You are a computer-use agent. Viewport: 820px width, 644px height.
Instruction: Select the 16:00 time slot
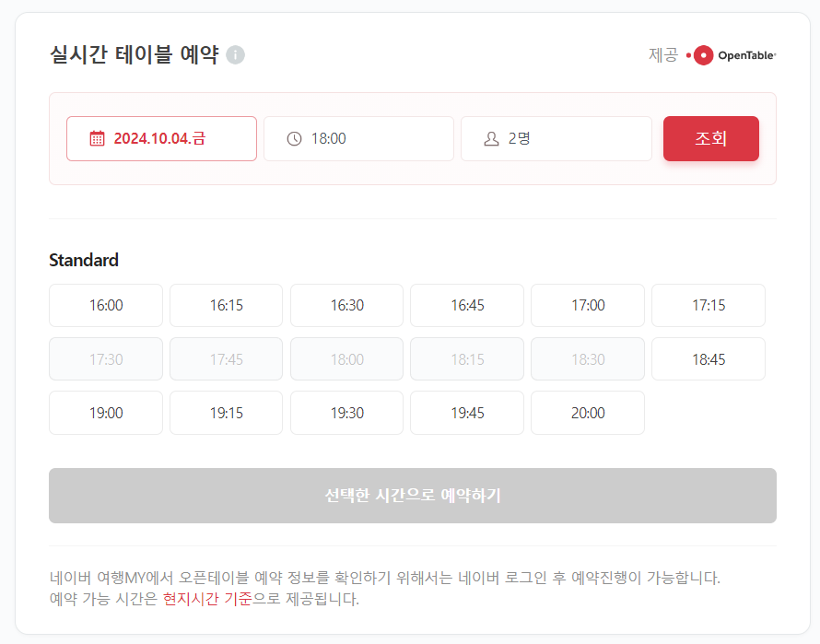pos(106,306)
